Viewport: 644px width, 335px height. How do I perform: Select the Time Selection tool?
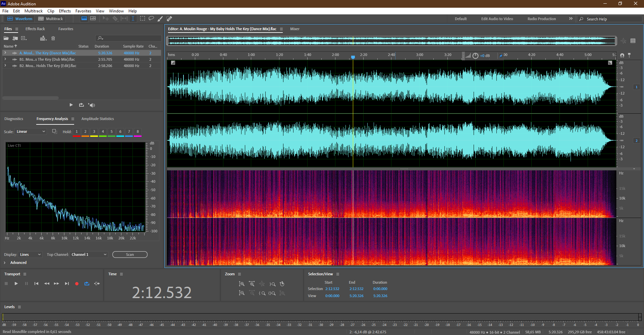133,19
